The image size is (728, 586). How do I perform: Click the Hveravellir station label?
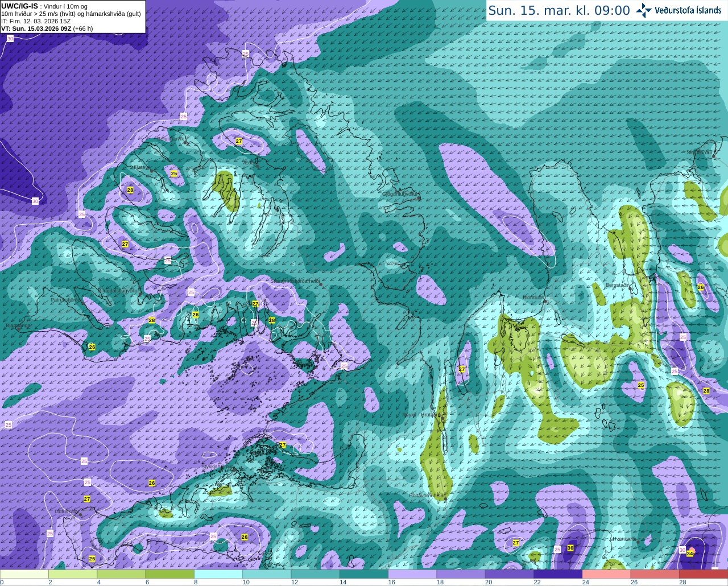pyautogui.click(x=624, y=538)
